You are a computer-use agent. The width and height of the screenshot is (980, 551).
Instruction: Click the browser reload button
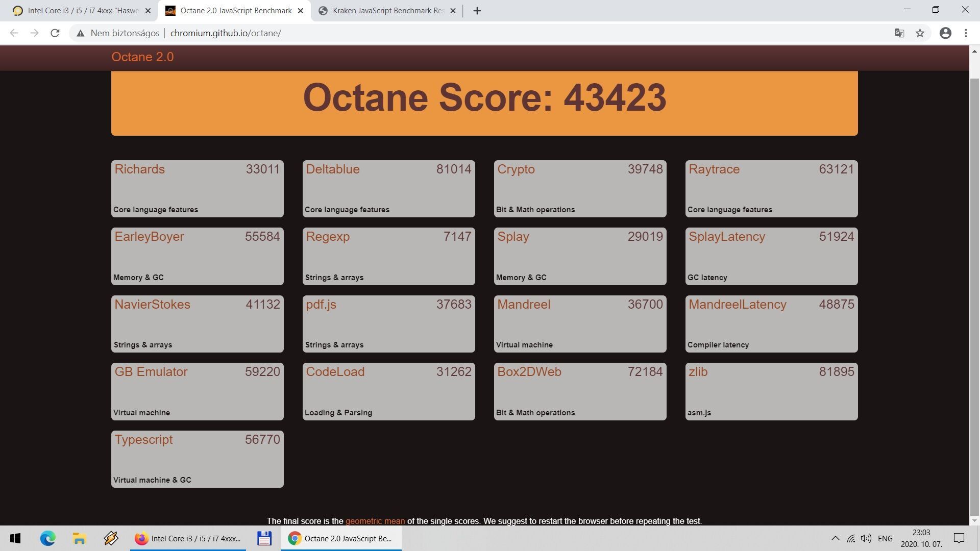(55, 33)
